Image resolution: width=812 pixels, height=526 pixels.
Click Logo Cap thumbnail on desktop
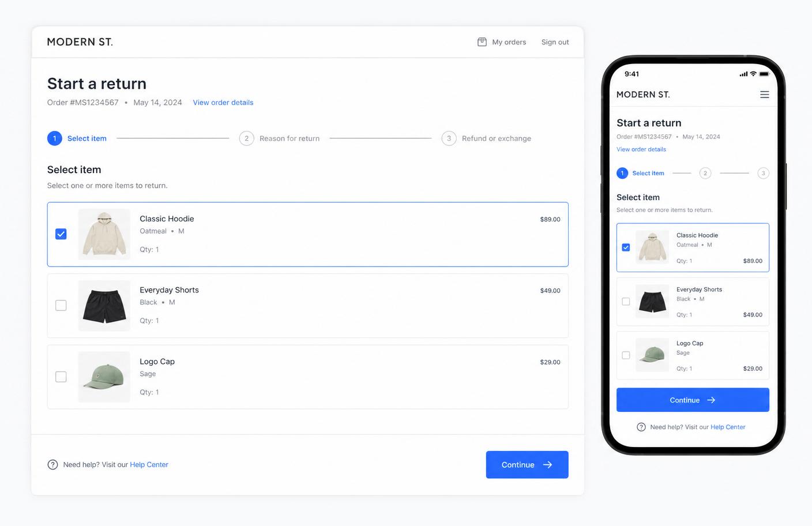104,377
